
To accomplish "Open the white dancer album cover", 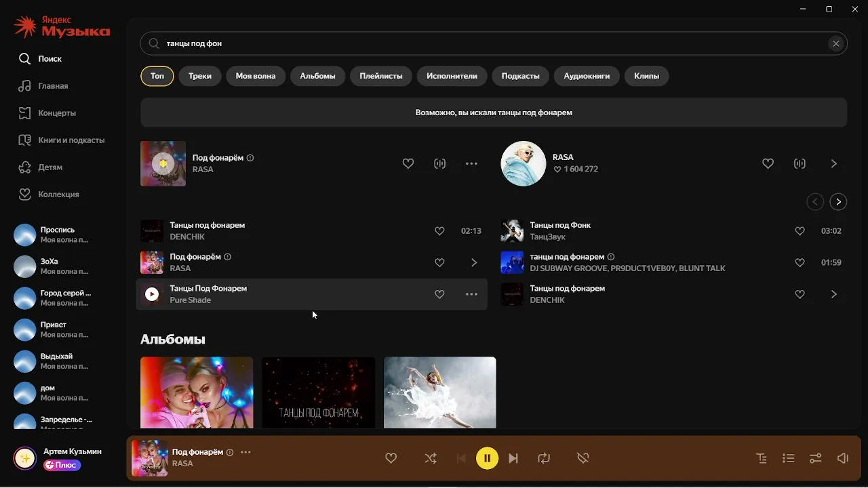I will click(439, 392).
